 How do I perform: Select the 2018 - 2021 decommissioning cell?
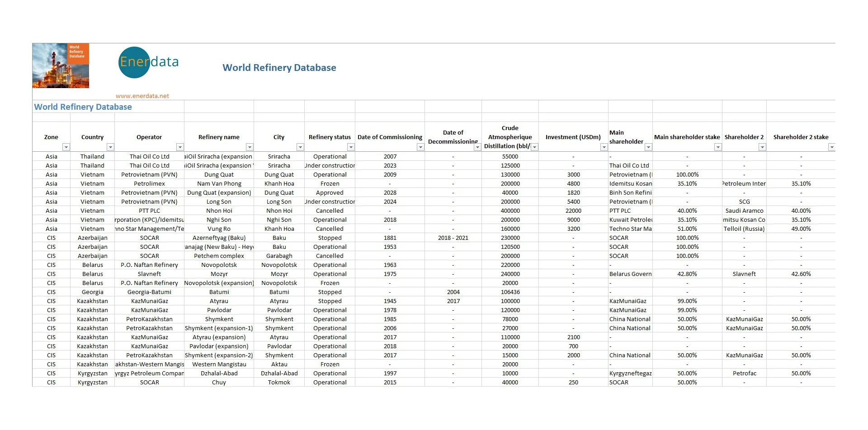point(453,238)
